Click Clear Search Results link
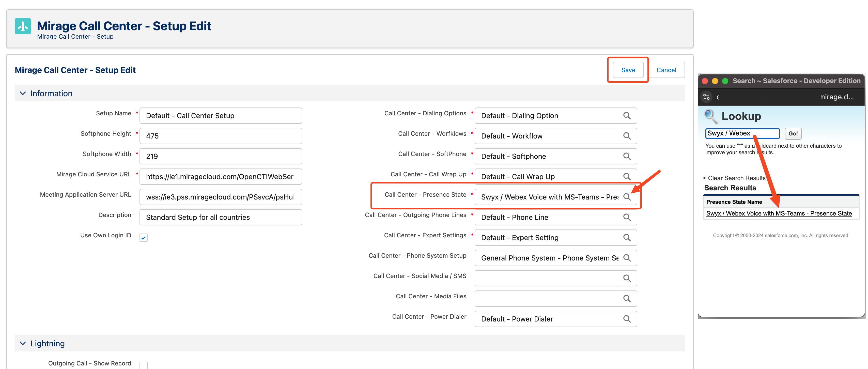The width and height of the screenshot is (868, 369). 737,178
